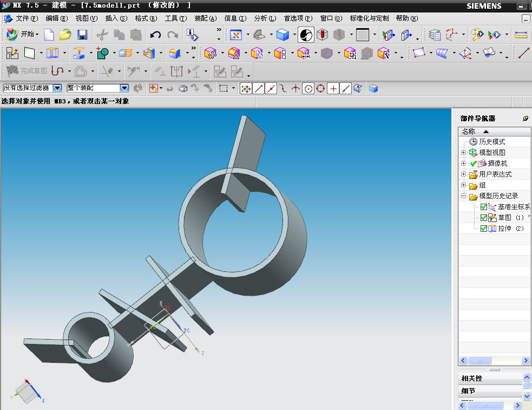Toggle the snap to center point icon
Screen dimensions: 532x410
pos(308,89)
